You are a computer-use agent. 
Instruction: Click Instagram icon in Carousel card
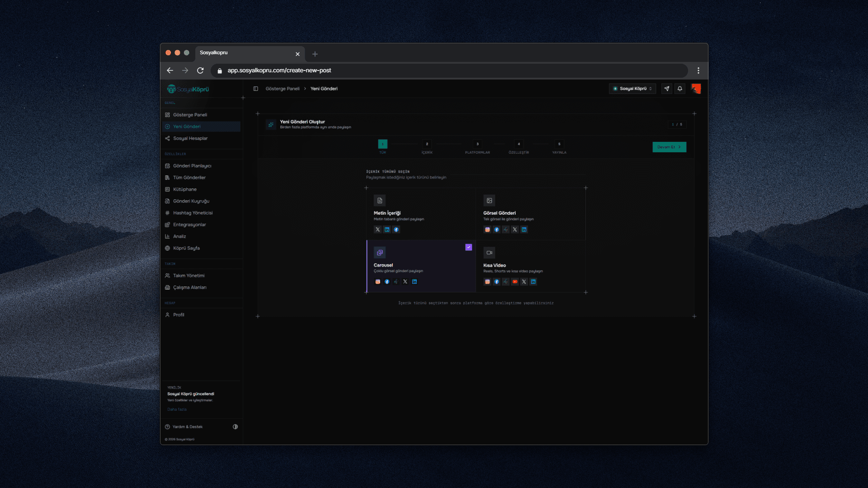pyautogui.click(x=378, y=282)
